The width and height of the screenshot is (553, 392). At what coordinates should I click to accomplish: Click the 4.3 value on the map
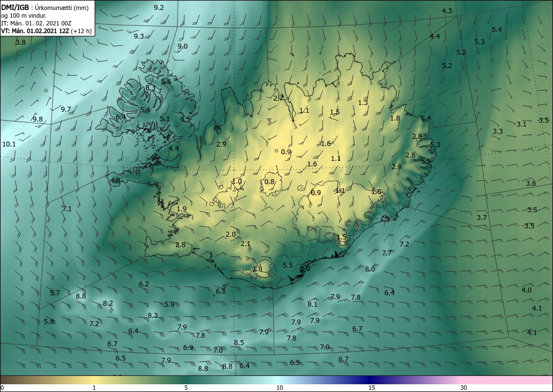tap(447, 11)
